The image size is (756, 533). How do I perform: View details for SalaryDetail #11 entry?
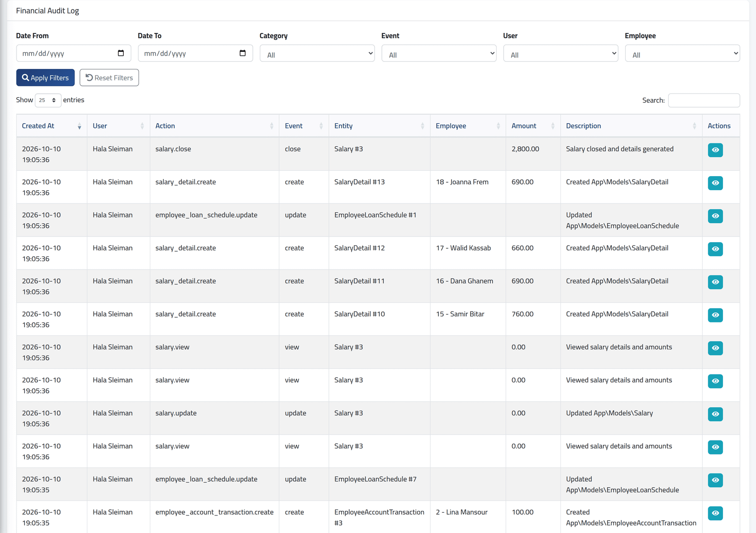(x=715, y=282)
